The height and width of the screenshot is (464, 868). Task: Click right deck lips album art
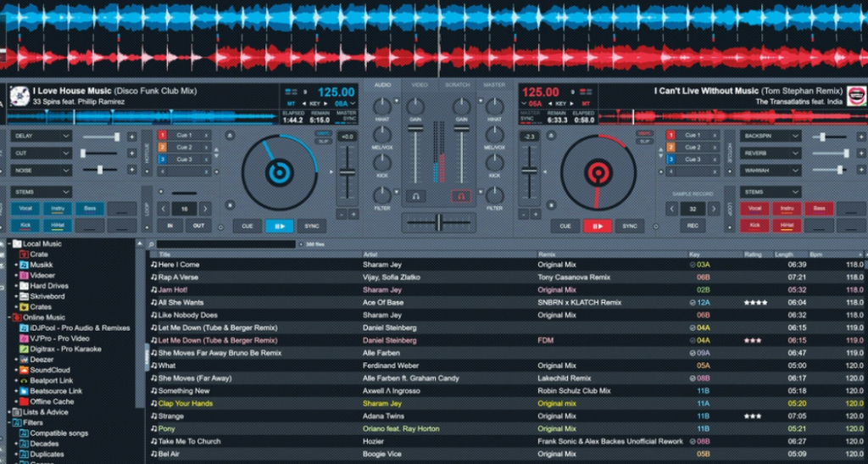click(x=856, y=95)
